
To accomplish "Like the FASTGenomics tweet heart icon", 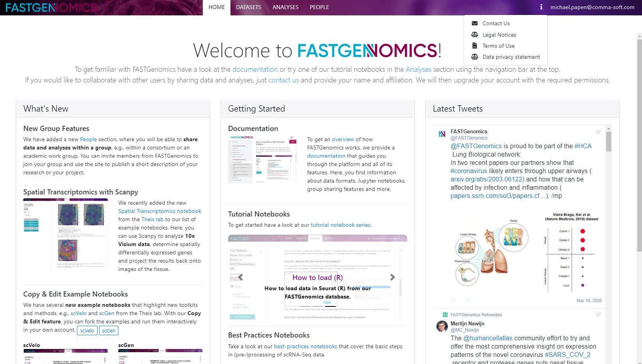I will [x=454, y=300].
